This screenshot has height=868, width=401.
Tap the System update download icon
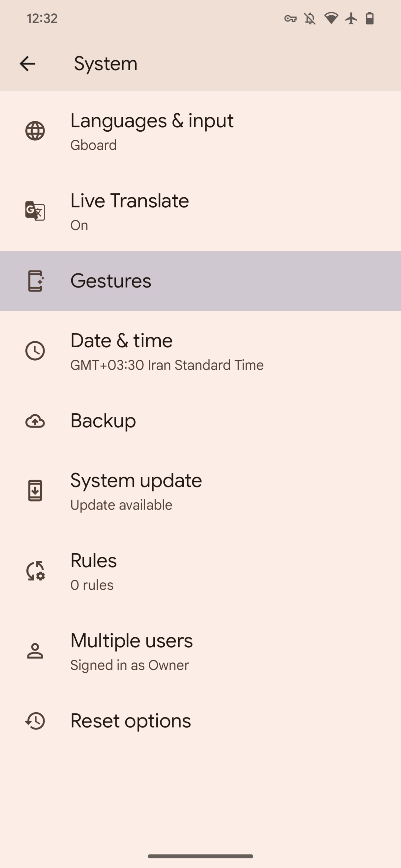coord(35,491)
